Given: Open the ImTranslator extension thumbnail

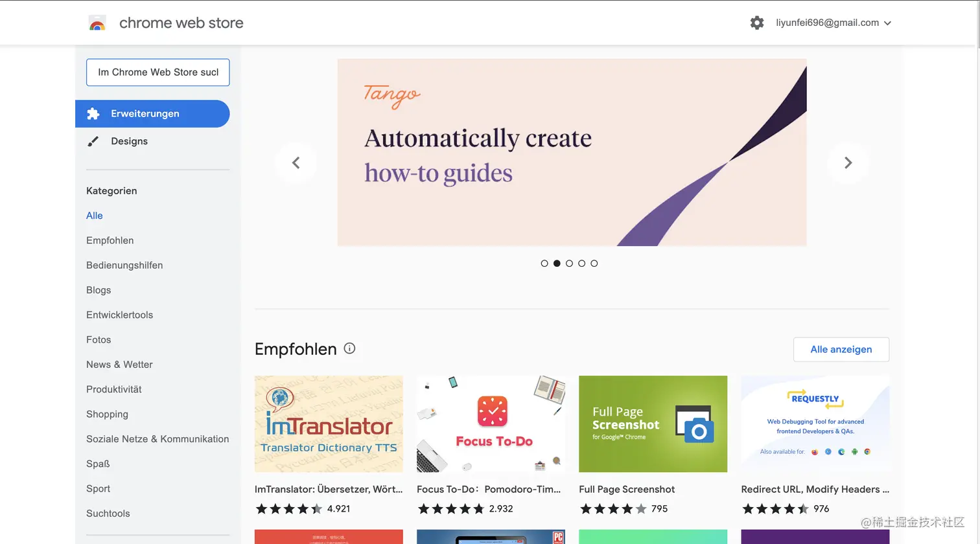Looking at the screenshot, I should [x=329, y=424].
